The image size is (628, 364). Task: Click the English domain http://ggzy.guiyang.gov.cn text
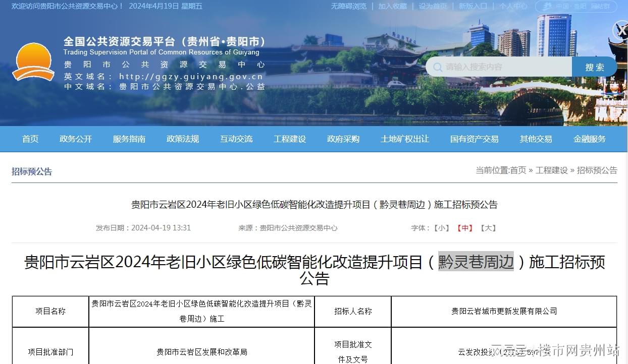[x=191, y=77]
